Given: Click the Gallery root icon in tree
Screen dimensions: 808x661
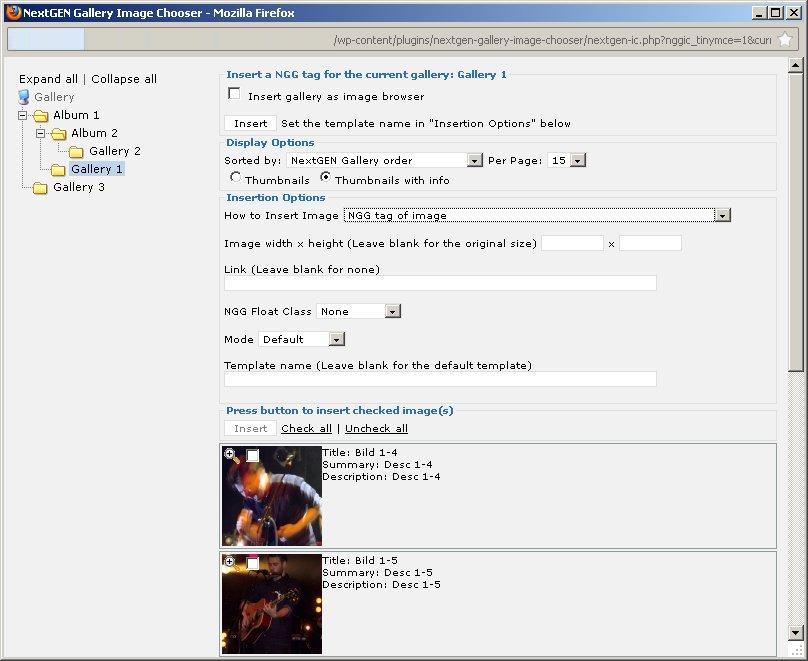Looking at the screenshot, I should coord(24,97).
